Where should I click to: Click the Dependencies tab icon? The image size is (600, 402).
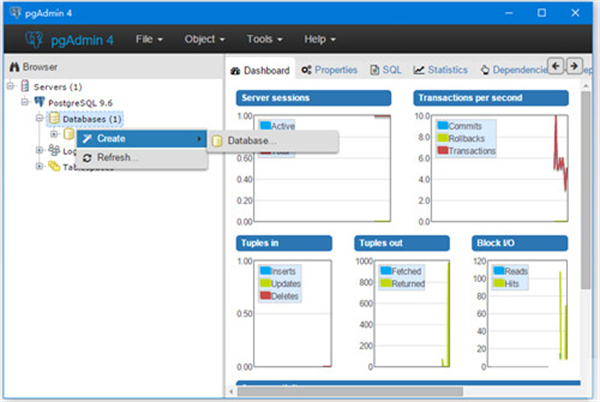tap(485, 70)
